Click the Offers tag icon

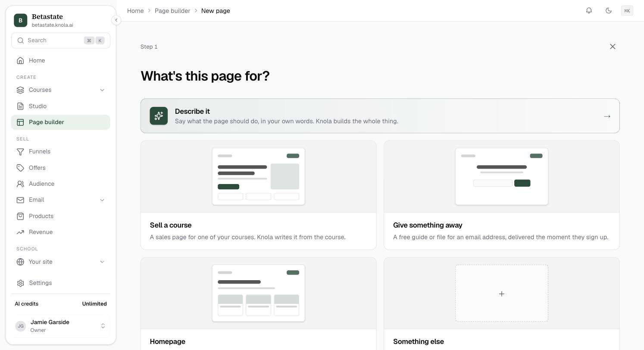click(20, 168)
